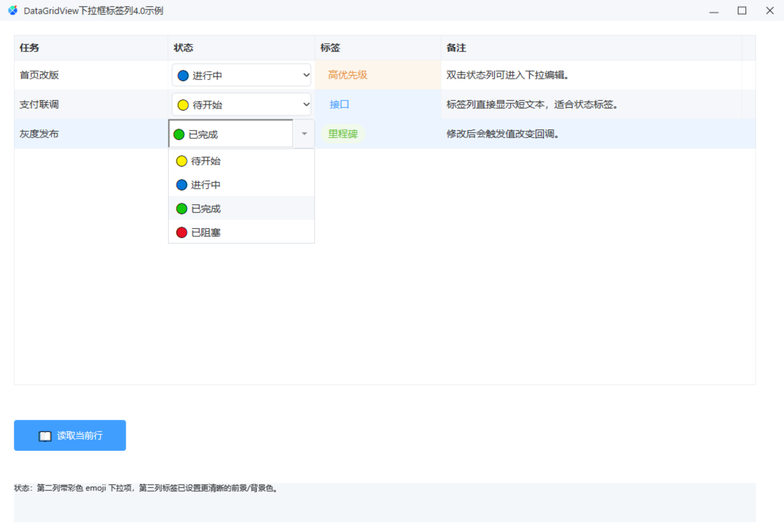This screenshot has width=784, height=532.
Task: Click the note 标签列直接显示短文本，适合状态标签。
Action: tap(532, 105)
